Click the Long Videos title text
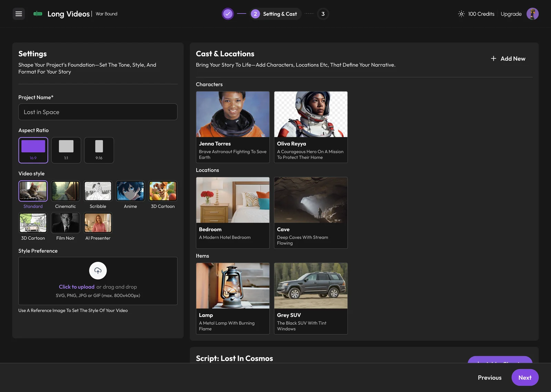This screenshot has width=551, height=392. point(69,14)
